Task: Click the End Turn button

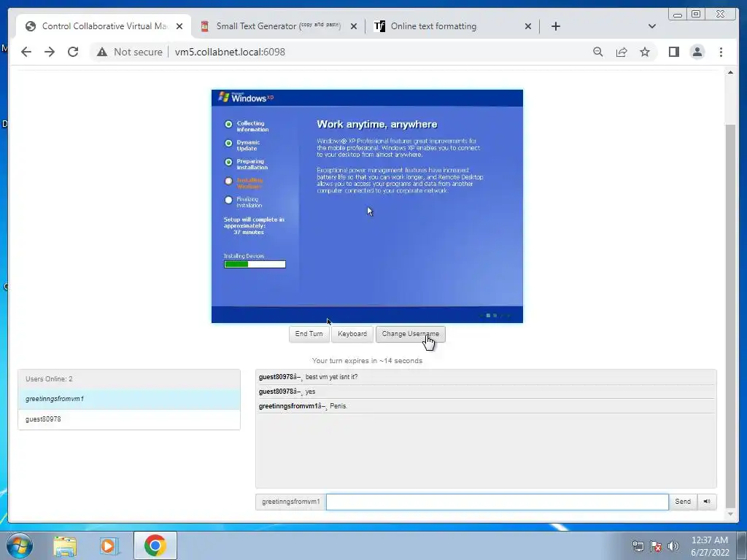Action: pyautogui.click(x=309, y=334)
